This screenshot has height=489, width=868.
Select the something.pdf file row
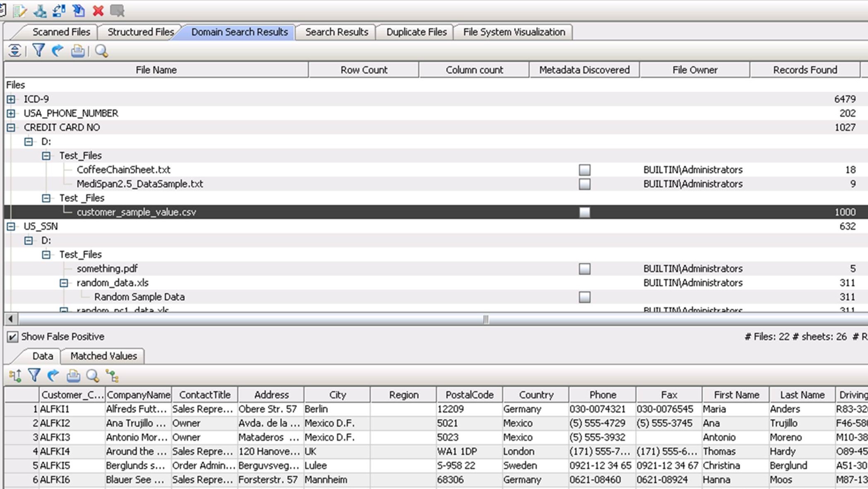[436, 269]
